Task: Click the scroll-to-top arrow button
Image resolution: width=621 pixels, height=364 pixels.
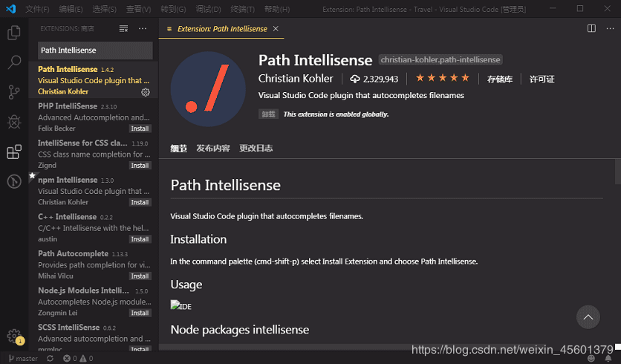Action: pyautogui.click(x=588, y=317)
